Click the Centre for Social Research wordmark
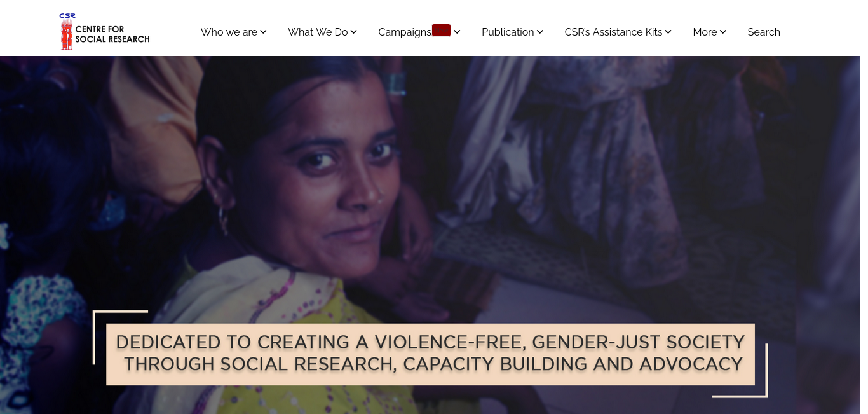The width and height of the screenshot is (868, 414). (112, 34)
